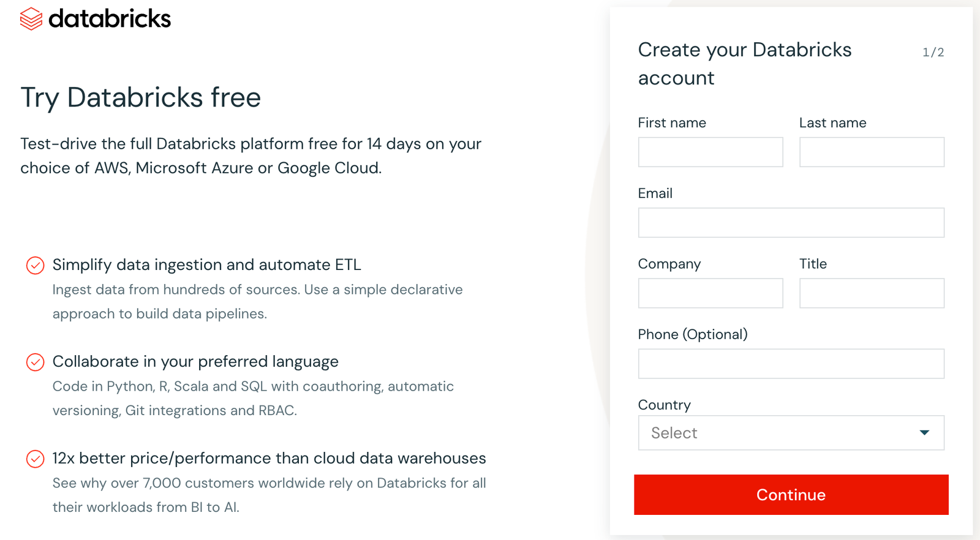Viewport: 980px width, 540px height.
Task: Click checkmark icon beside Collaborate in your language
Action: [x=36, y=362]
